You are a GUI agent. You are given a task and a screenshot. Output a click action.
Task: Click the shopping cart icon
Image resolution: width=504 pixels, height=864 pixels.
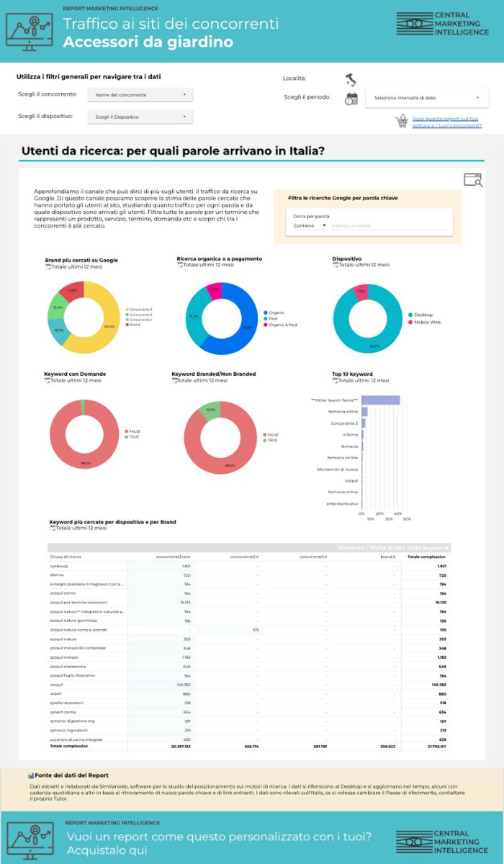[402, 122]
